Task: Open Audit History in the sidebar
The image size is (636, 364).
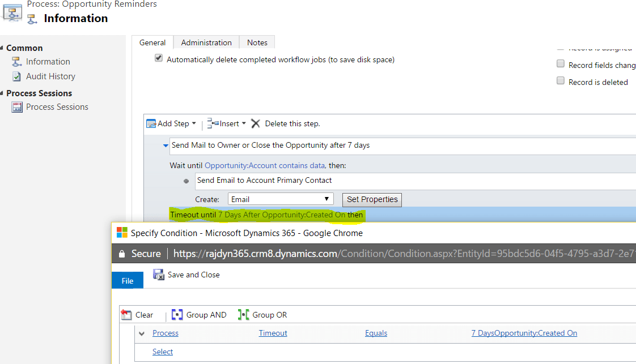Action: pyautogui.click(x=50, y=76)
